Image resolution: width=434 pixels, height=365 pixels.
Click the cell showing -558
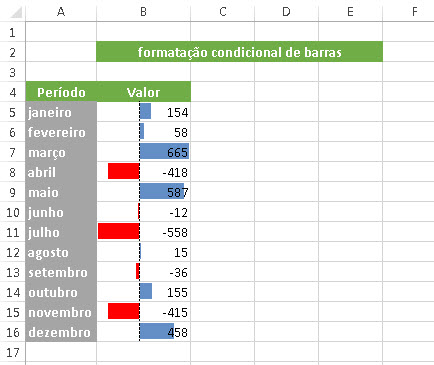point(143,232)
